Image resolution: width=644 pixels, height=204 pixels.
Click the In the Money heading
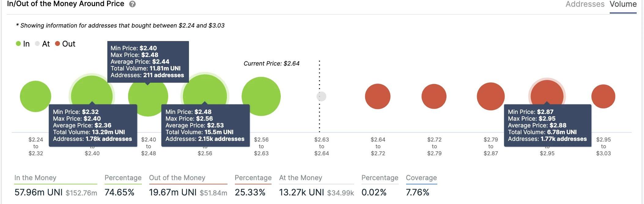[x=35, y=178]
